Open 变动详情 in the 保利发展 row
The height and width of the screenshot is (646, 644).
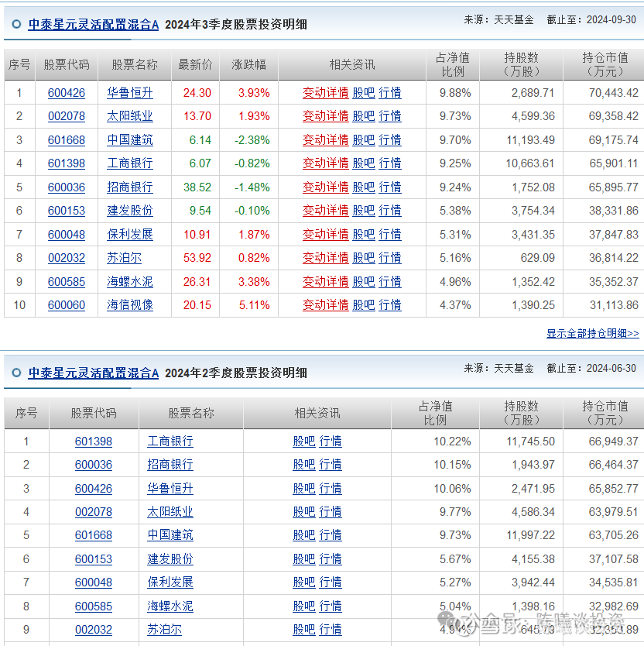coord(325,235)
